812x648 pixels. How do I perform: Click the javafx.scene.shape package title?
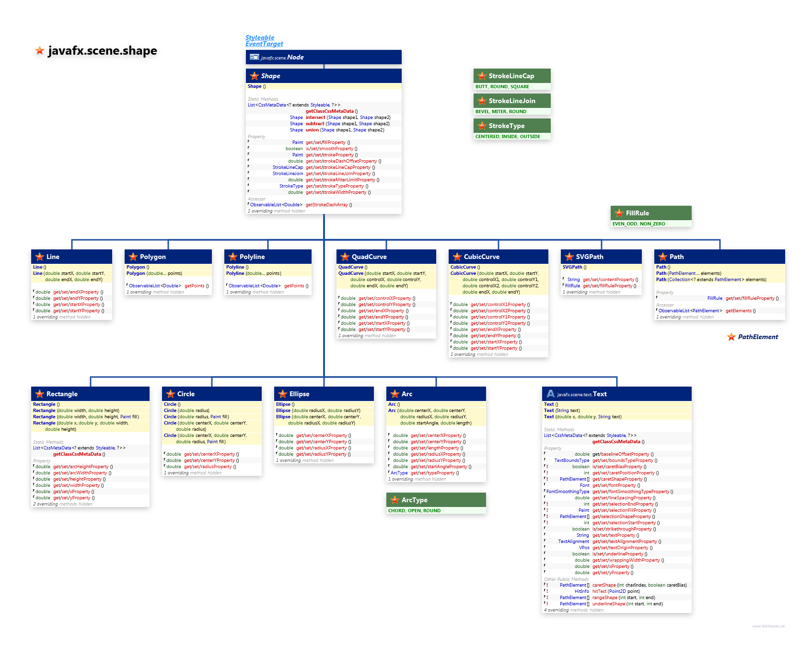click(x=102, y=51)
